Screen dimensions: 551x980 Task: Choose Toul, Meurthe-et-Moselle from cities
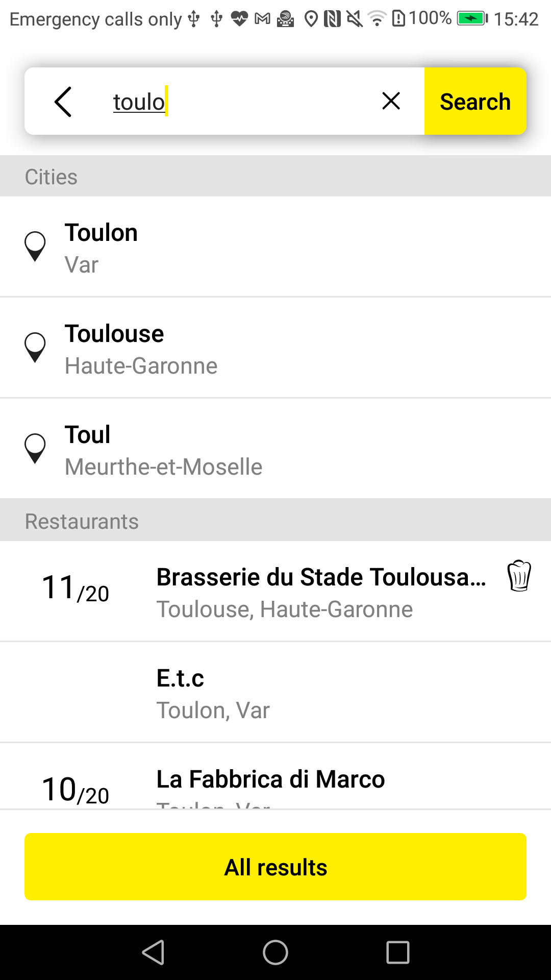pos(275,449)
